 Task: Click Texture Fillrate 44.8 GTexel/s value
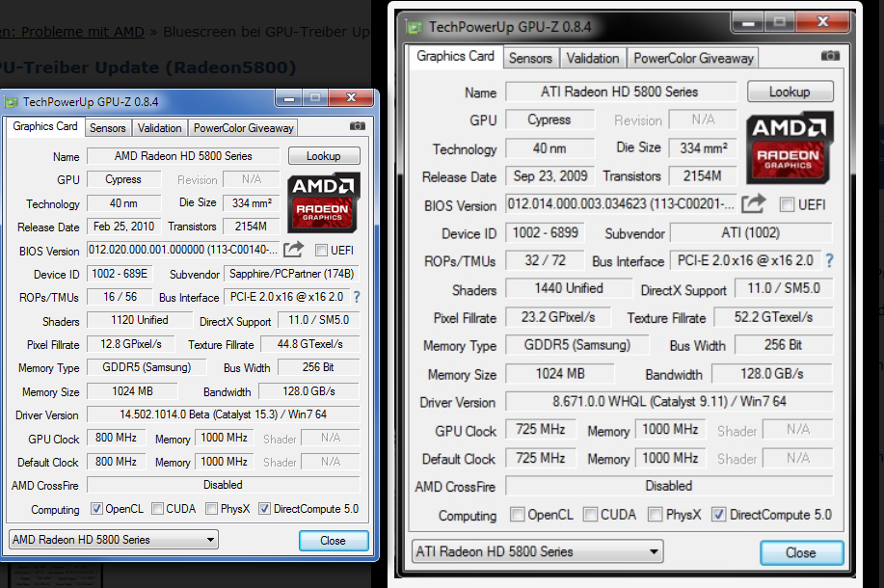310,344
